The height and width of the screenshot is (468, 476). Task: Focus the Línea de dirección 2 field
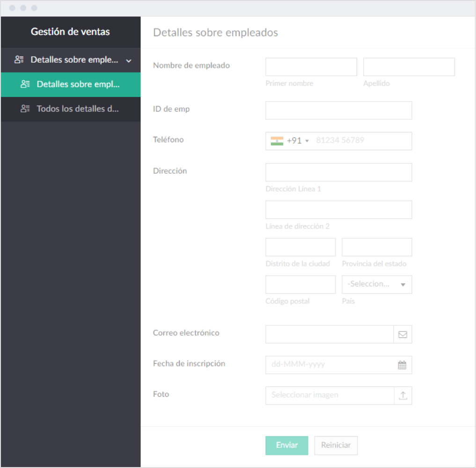[x=338, y=210]
